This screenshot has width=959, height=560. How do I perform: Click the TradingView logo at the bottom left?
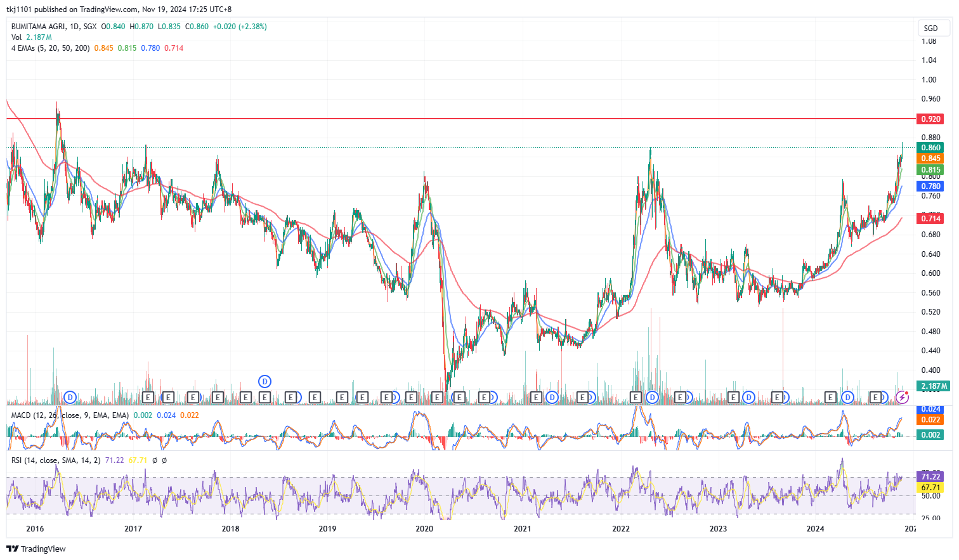pos(36,549)
